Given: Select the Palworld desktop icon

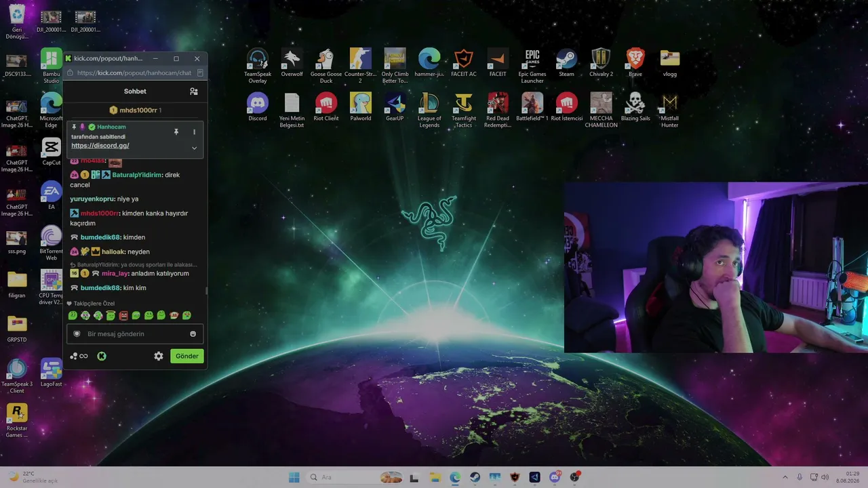Looking at the screenshot, I should point(360,106).
